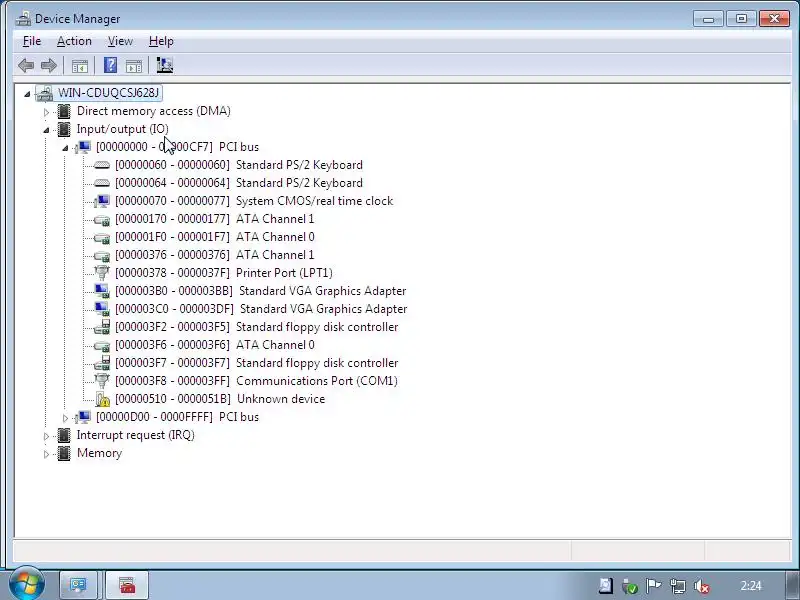Viewport: 800px width, 600px height.
Task: Expand Direct memory access (DMA) node
Action: point(46,112)
